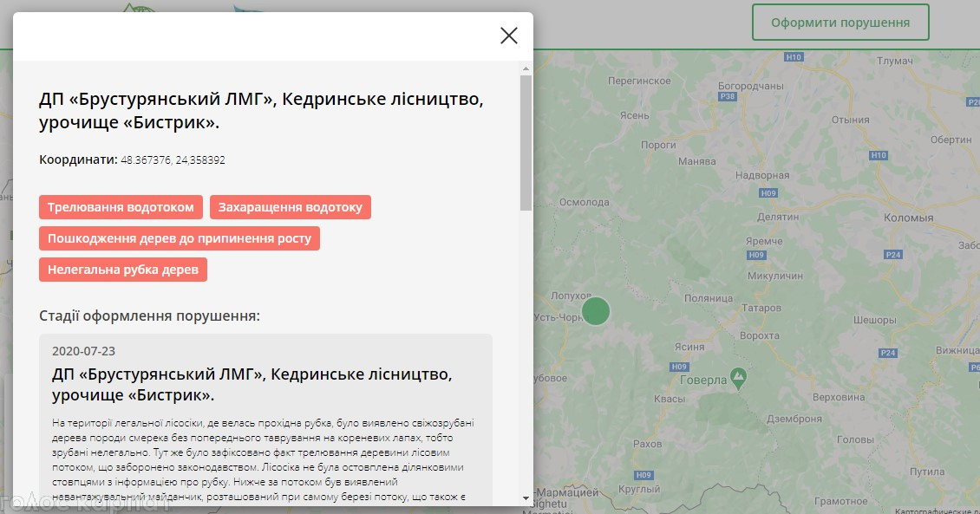The width and height of the screenshot is (980, 514).
Task: Click the Говерла mountain peak icon
Action: click(x=738, y=376)
